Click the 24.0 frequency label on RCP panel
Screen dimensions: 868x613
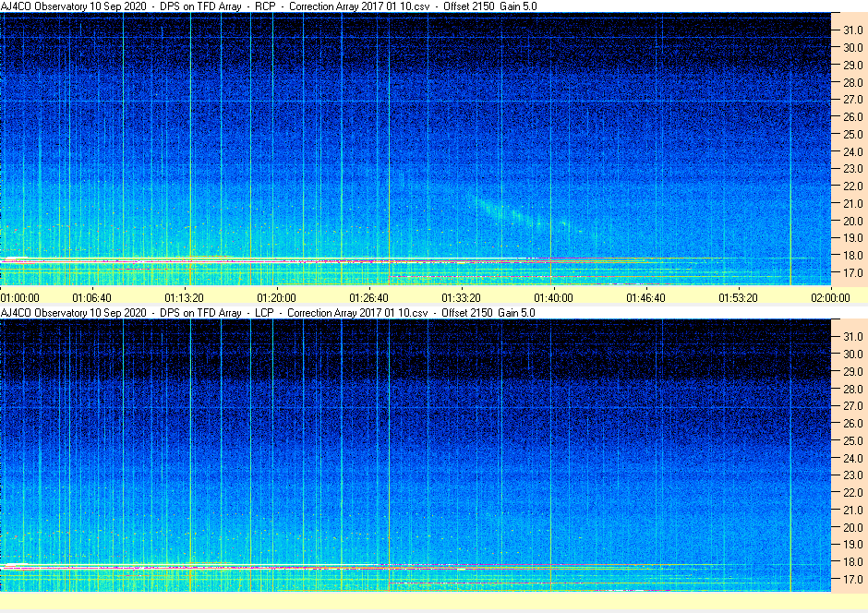click(853, 151)
